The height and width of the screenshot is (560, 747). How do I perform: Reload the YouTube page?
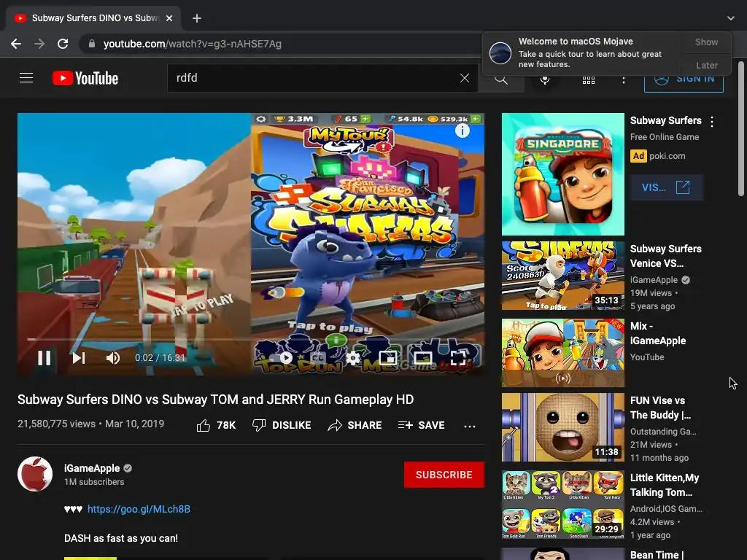click(63, 44)
